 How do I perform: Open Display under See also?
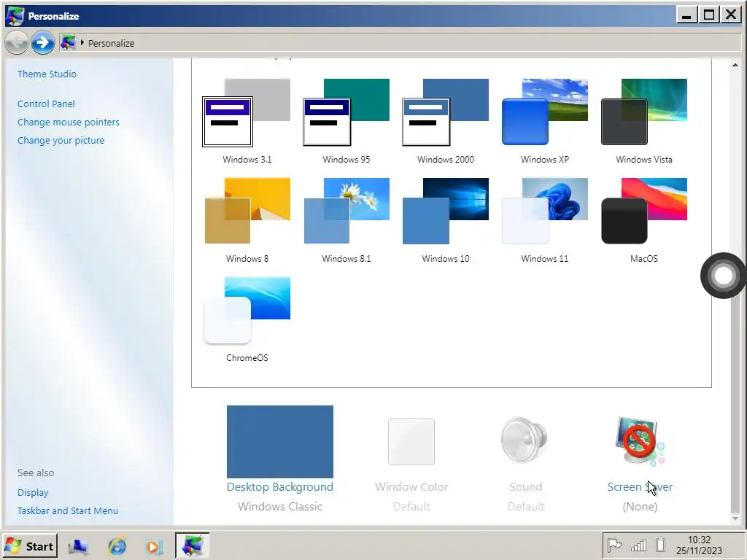coord(33,492)
